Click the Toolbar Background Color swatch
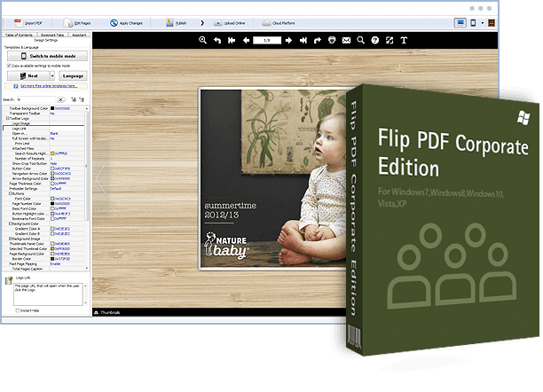The width and height of the screenshot is (543, 392). pos(52,108)
